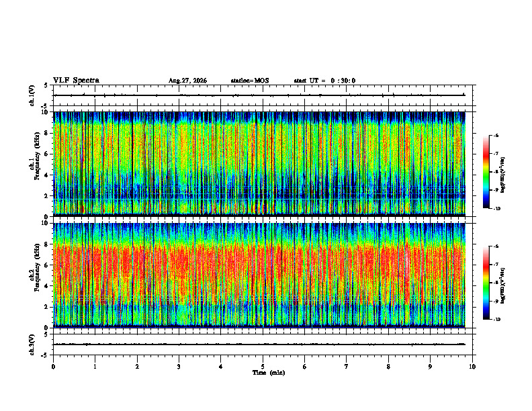Screen dimensions: 532x411
Task: Click the ch.1(V) axis label
Action: pos(32,95)
